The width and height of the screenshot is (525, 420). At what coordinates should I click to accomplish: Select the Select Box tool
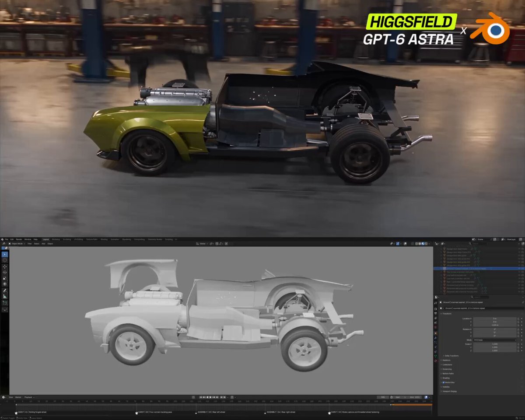point(5,254)
